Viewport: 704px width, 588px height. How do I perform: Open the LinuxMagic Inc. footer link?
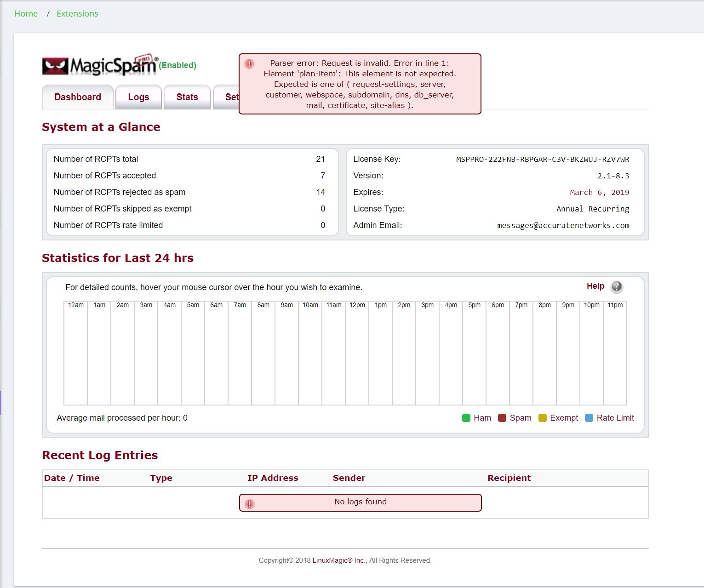[339, 560]
